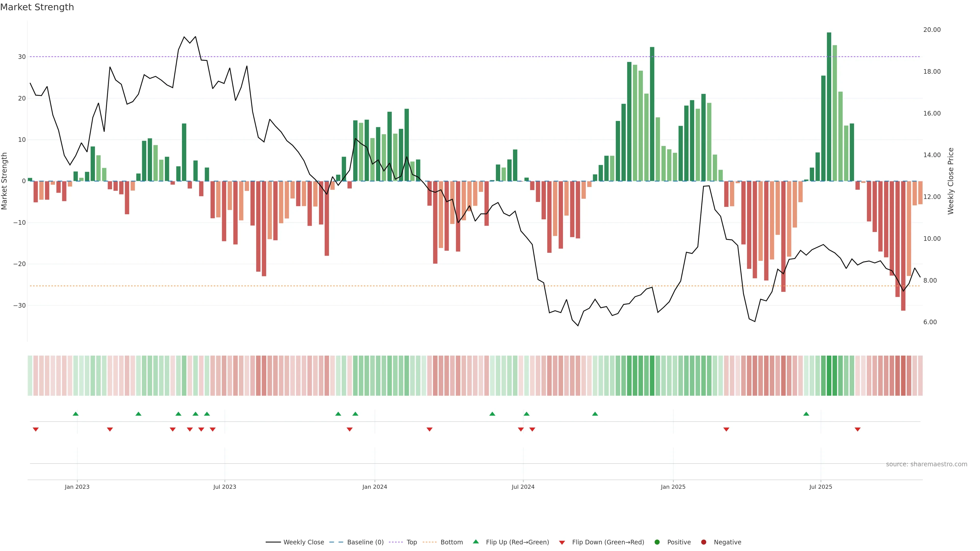Click last red flip-down marker after Jul 2025
The image size is (980, 551).
click(857, 429)
